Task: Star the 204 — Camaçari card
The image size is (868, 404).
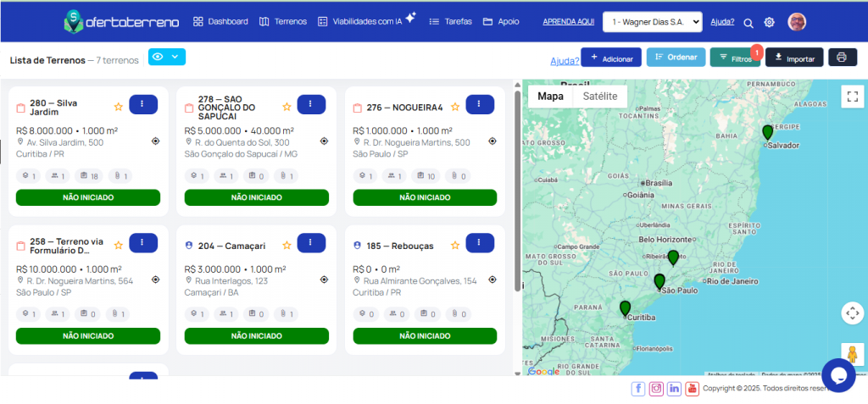Action: point(287,246)
